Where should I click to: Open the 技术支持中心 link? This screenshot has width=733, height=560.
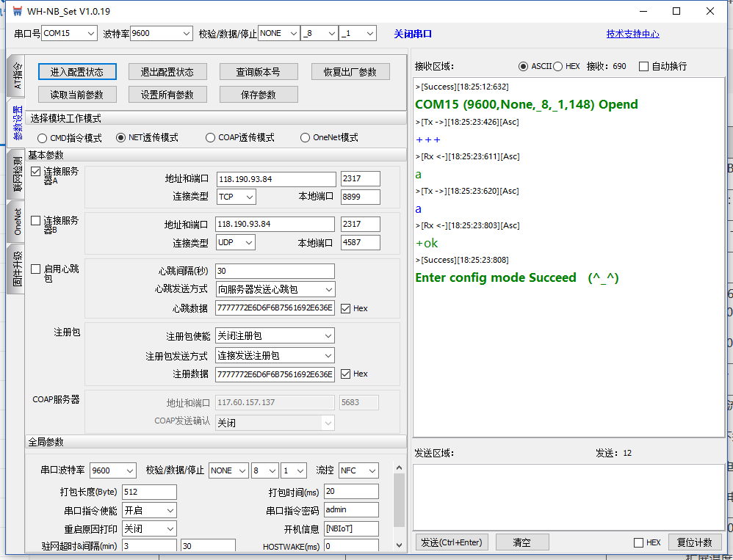pyautogui.click(x=633, y=34)
